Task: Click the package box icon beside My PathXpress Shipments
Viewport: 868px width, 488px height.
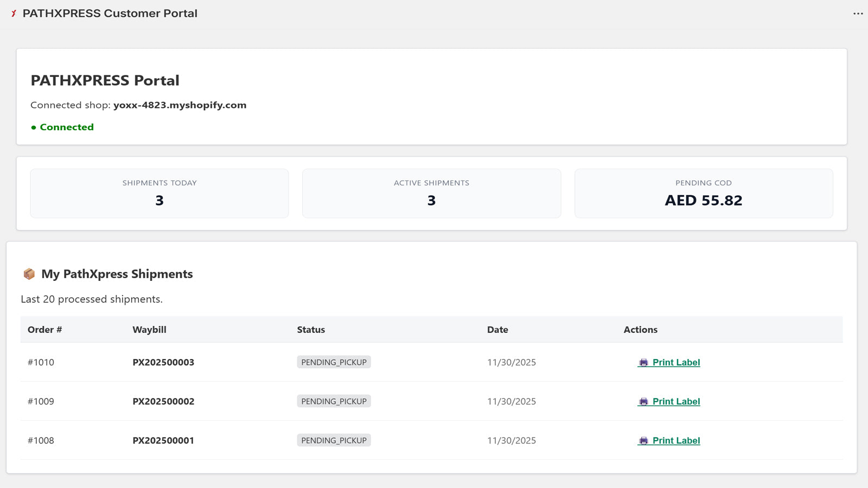Action: [29, 274]
